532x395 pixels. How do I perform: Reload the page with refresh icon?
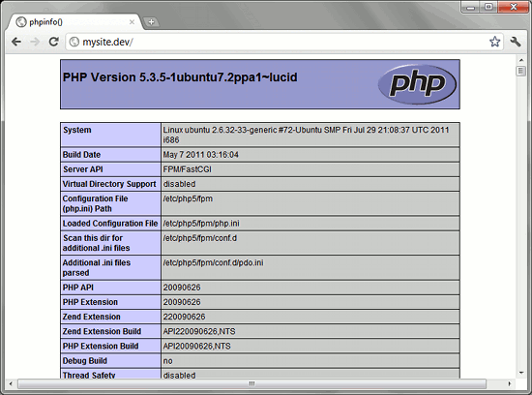pyautogui.click(x=53, y=42)
